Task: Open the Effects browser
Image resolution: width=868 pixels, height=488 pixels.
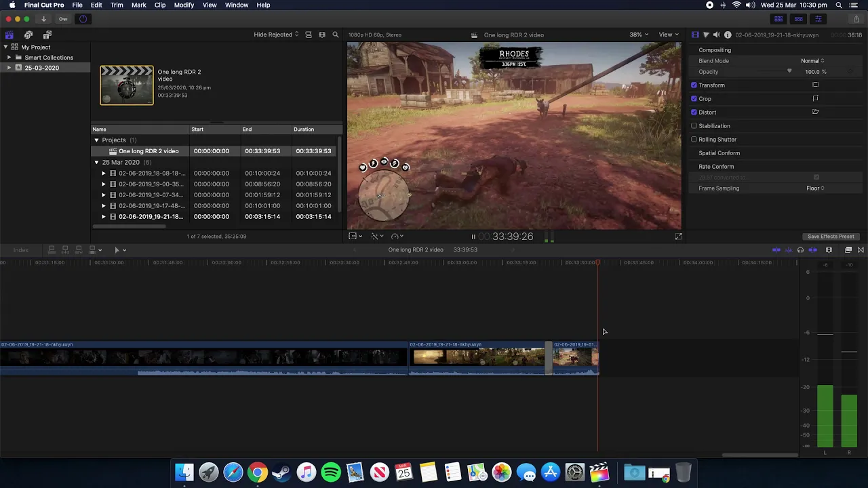Action: click(x=848, y=250)
